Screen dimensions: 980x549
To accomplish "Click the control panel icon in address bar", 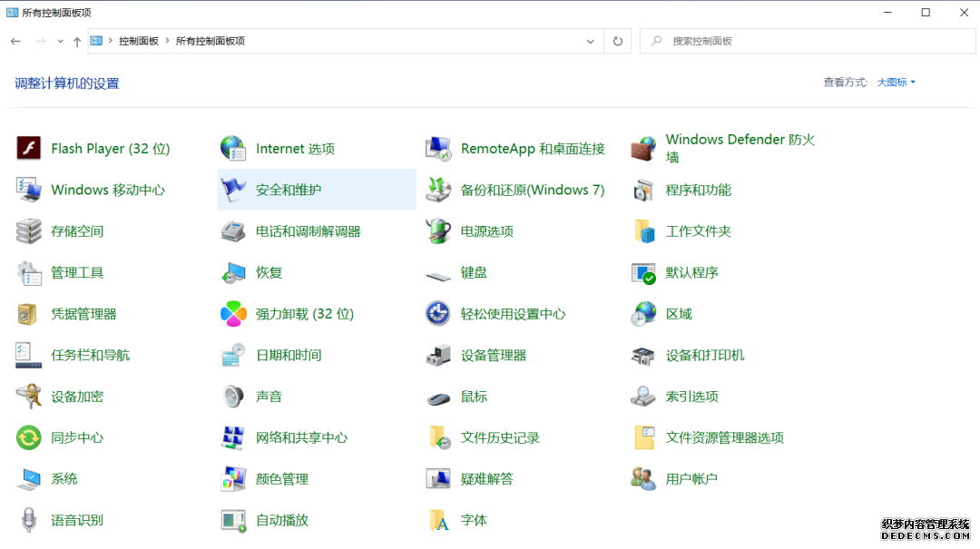I will 96,41.
